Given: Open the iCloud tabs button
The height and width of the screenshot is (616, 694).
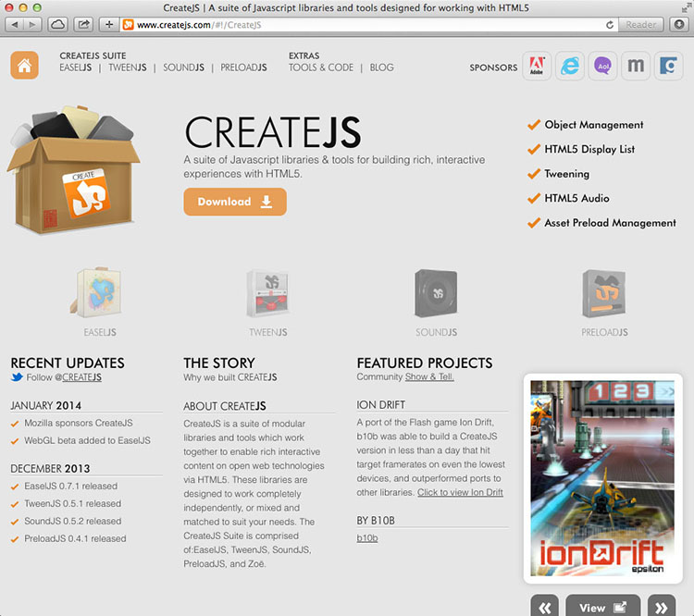Looking at the screenshot, I should (x=57, y=25).
